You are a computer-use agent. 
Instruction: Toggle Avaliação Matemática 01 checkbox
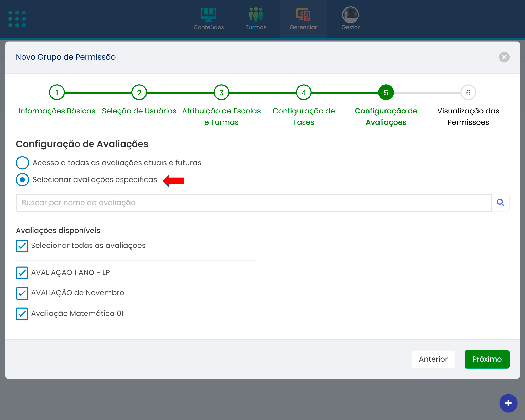tap(22, 314)
